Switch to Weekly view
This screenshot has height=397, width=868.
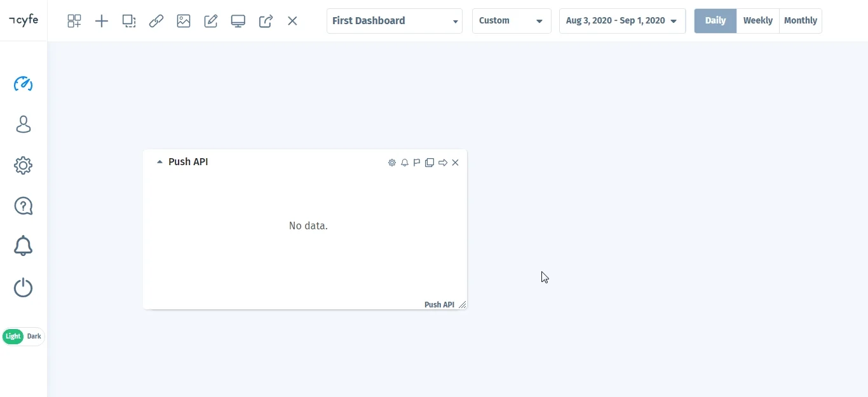click(758, 21)
